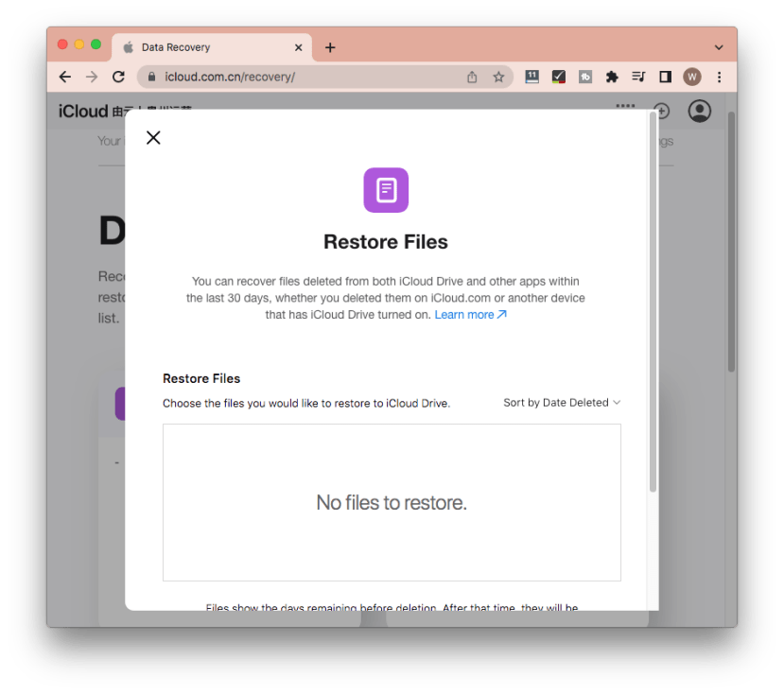
Task: Open the iCloud apps grid icon
Action: click(624, 106)
